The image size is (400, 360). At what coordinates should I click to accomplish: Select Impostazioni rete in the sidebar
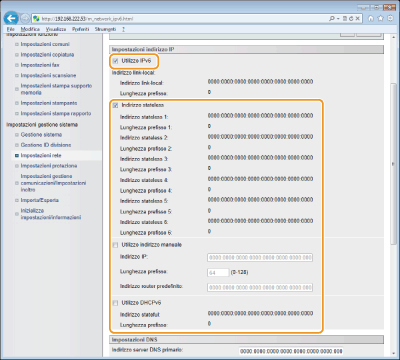[41, 156]
